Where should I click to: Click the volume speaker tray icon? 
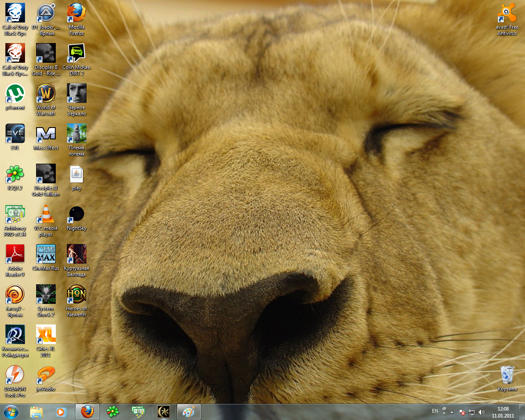tap(482, 412)
